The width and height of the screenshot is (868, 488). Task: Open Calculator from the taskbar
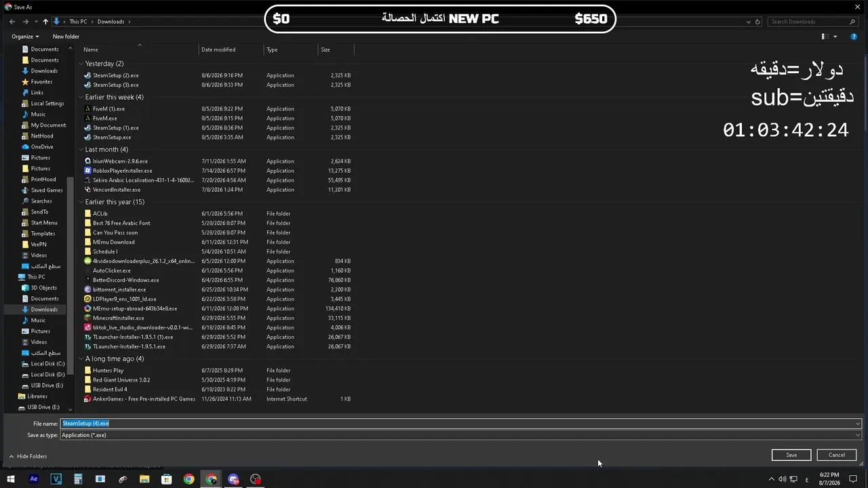78,479
